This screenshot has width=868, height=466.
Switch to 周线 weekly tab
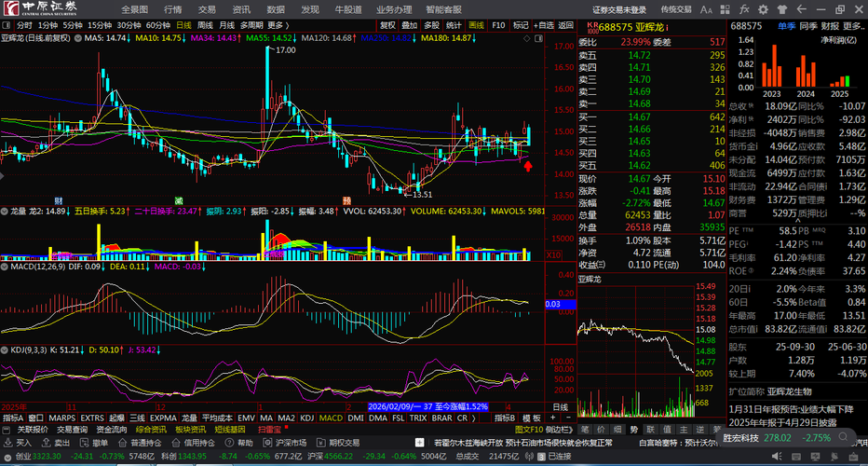pos(205,25)
